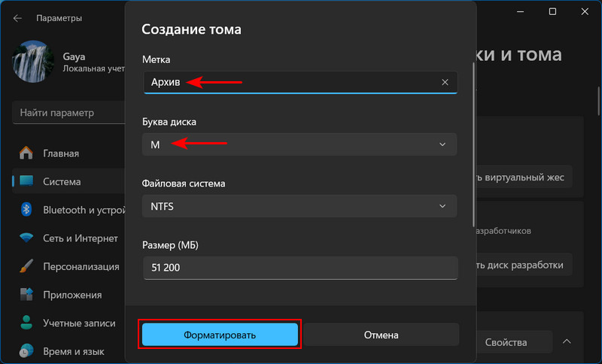Image resolution: width=602 pixels, height=364 pixels.
Task: Click the Найти параметр search box
Action: (69, 113)
